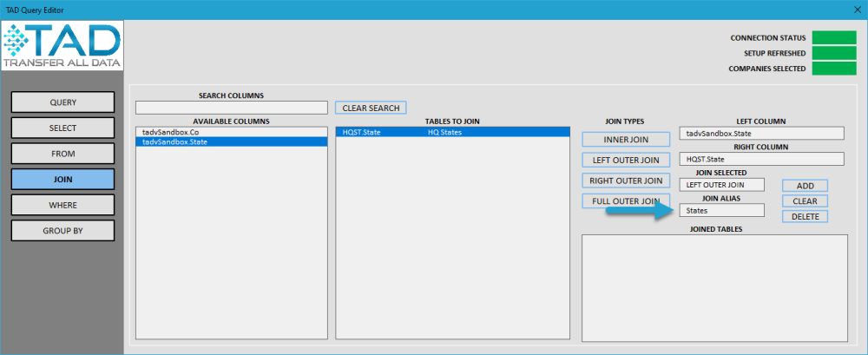
Task: Click the Connection Status green indicator
Action: coord(834,37)
